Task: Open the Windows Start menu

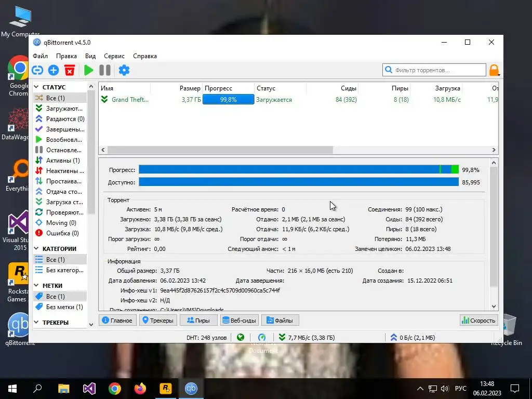Action: [12, 389]
